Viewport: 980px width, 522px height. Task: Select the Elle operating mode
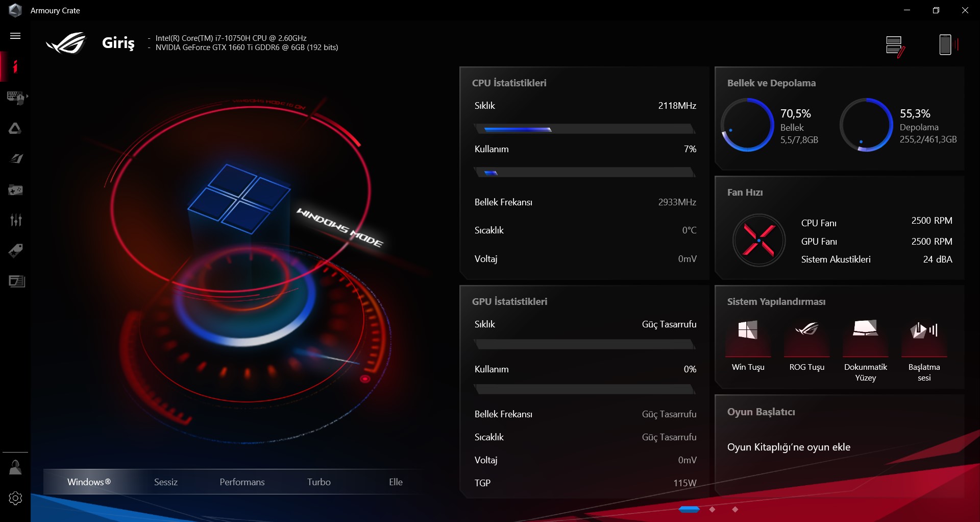(396, 482)
